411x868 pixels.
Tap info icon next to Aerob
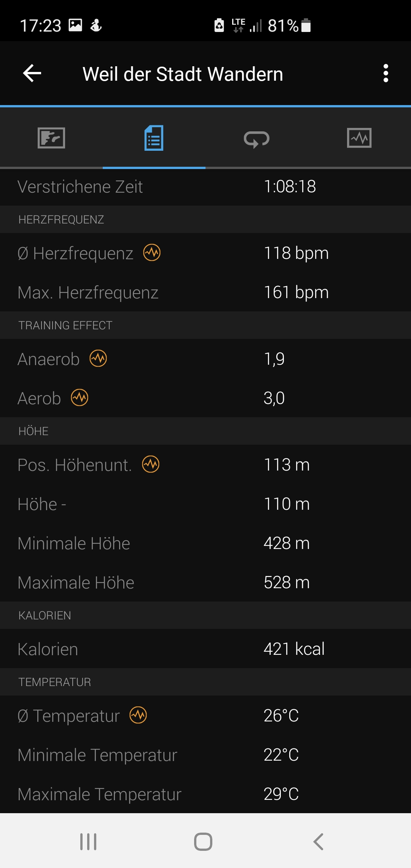pyautogui.click(x=80, y=398)
